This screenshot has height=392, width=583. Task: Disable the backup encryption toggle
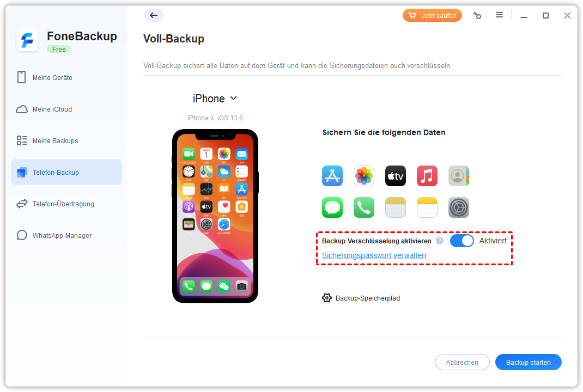462,241
